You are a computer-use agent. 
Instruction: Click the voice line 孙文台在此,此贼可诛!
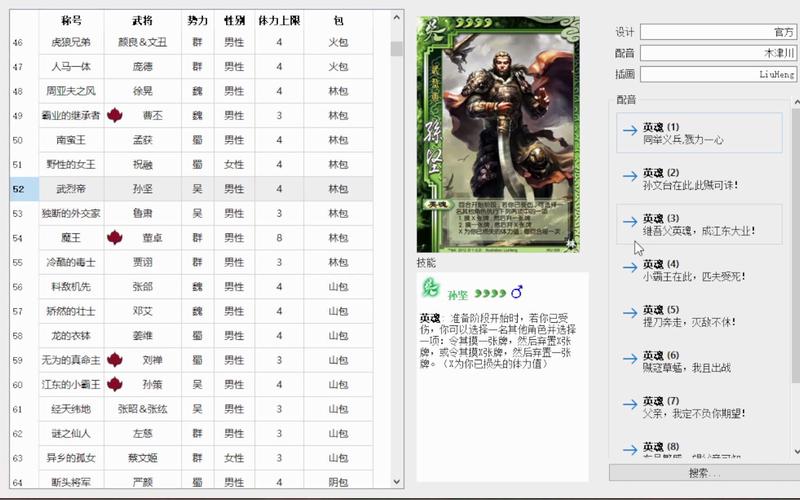[x=690, y=185]
